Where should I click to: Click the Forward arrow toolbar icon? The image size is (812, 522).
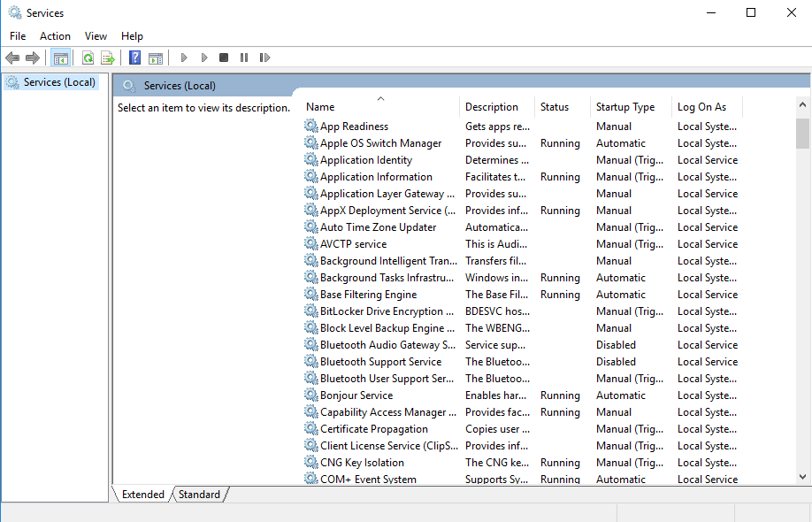[x=33, y=58]
